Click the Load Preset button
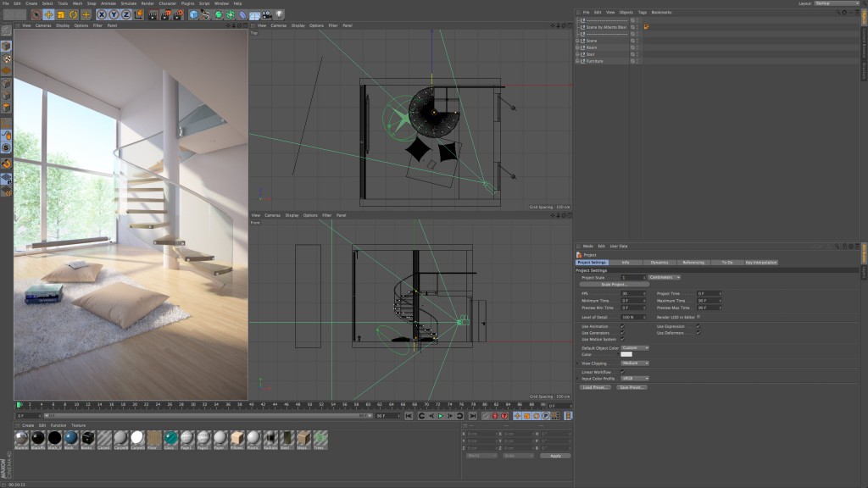This screenshot has width=868, height=488. (595, 387)
